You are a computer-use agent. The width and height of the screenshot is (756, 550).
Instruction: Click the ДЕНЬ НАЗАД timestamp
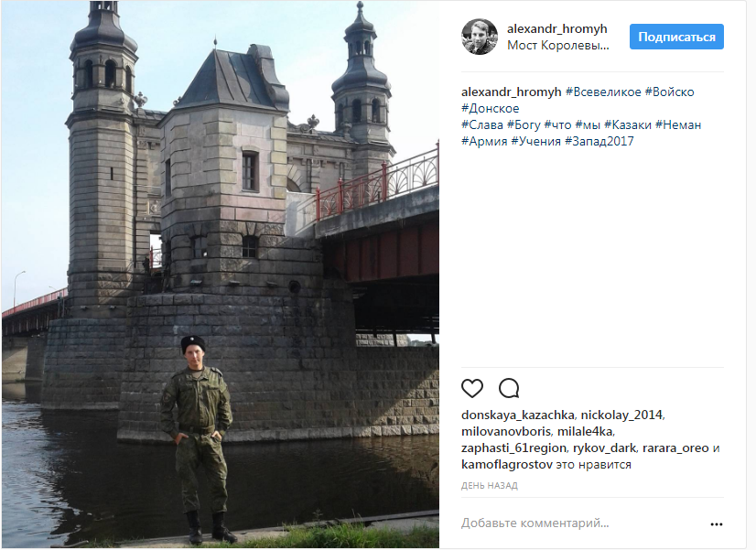(490, 486)
